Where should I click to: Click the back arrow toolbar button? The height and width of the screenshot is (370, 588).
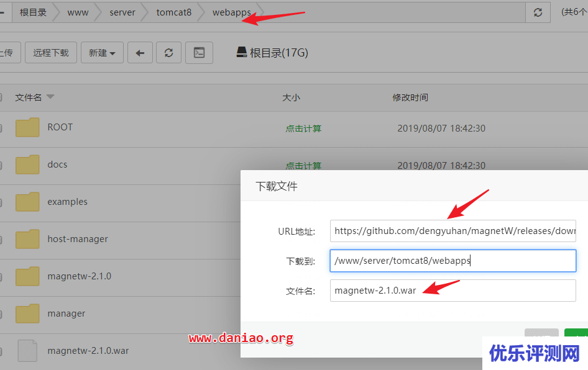tap(140, 53)
